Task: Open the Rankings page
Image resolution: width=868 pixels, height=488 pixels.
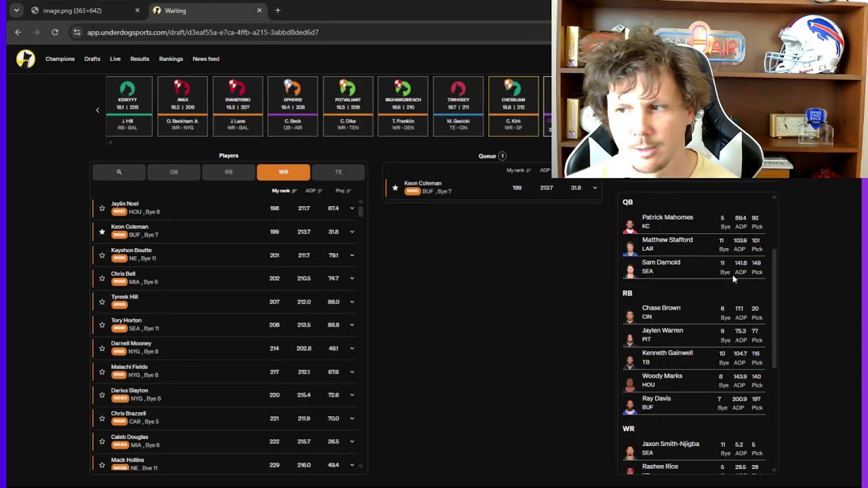Action: click(171, 59)
